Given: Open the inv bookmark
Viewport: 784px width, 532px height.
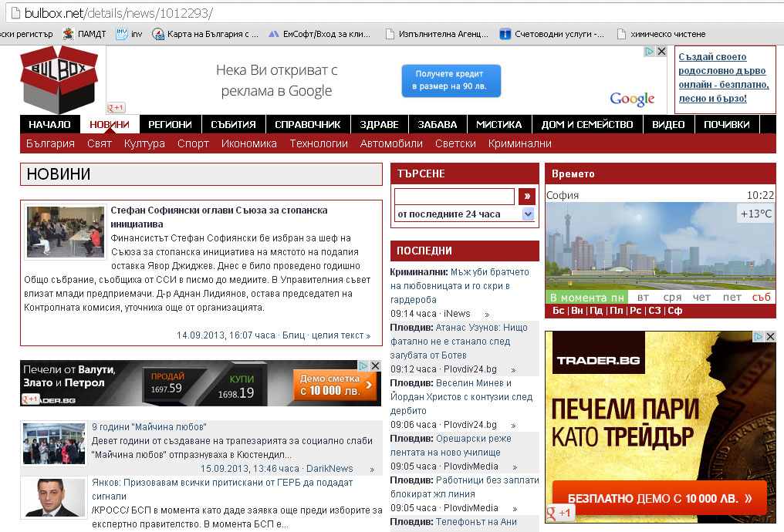Looking at the screenshot, I should pos(129,34).
